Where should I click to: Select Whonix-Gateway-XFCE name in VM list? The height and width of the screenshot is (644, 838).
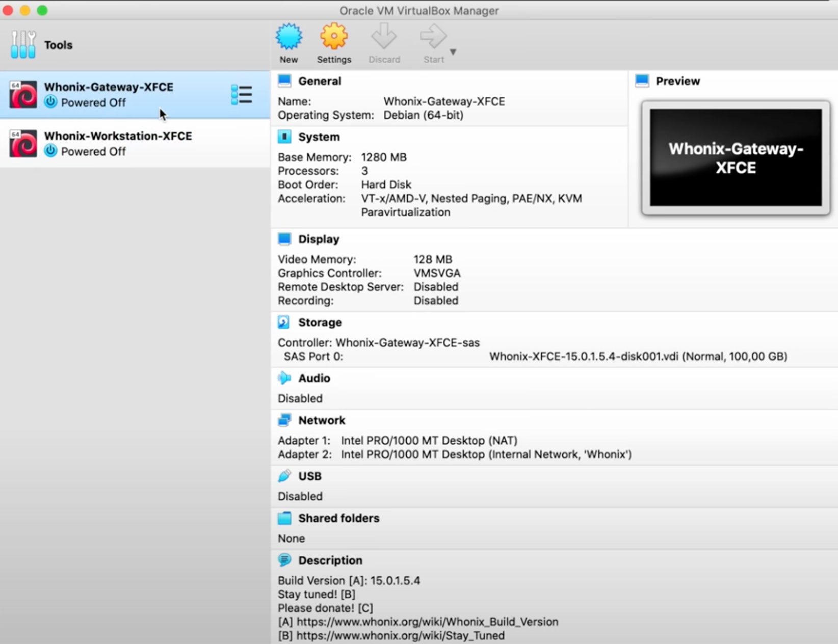pos(109,87)
